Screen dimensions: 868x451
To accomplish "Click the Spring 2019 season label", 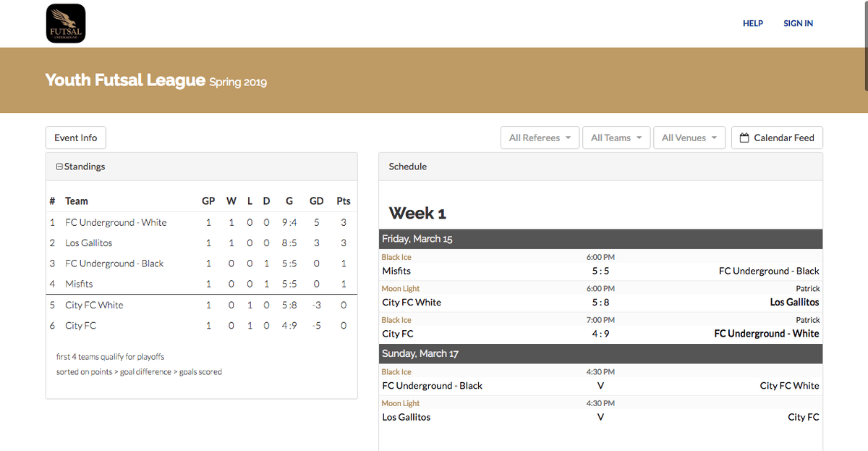I will point(238,82).
